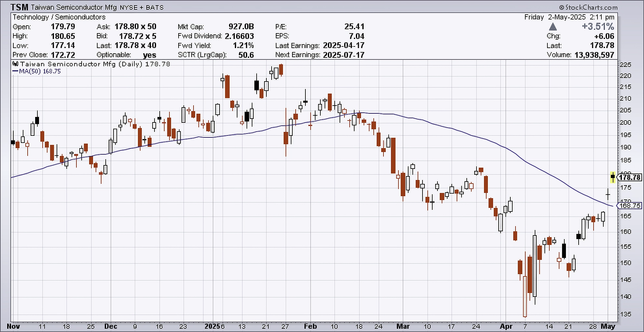Click the +3.51% percent change
The width and height of the screenshot is (644, 332).
pyautogui.click(x=598, y=27)
